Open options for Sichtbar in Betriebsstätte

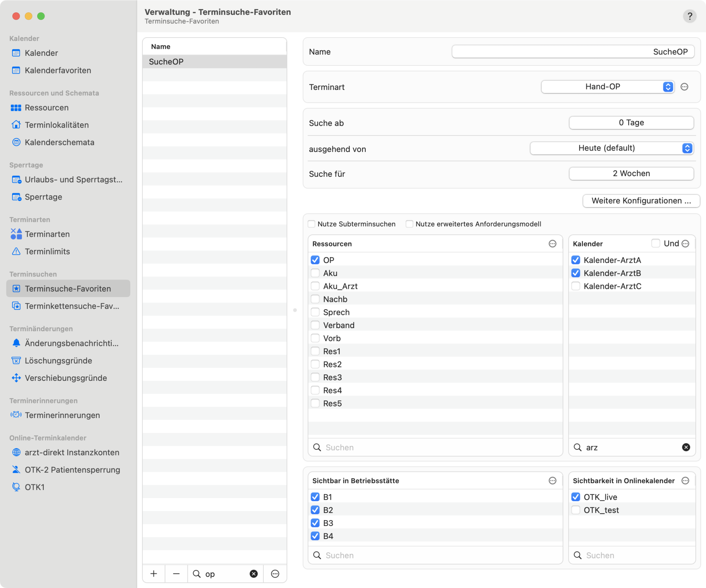553,480
